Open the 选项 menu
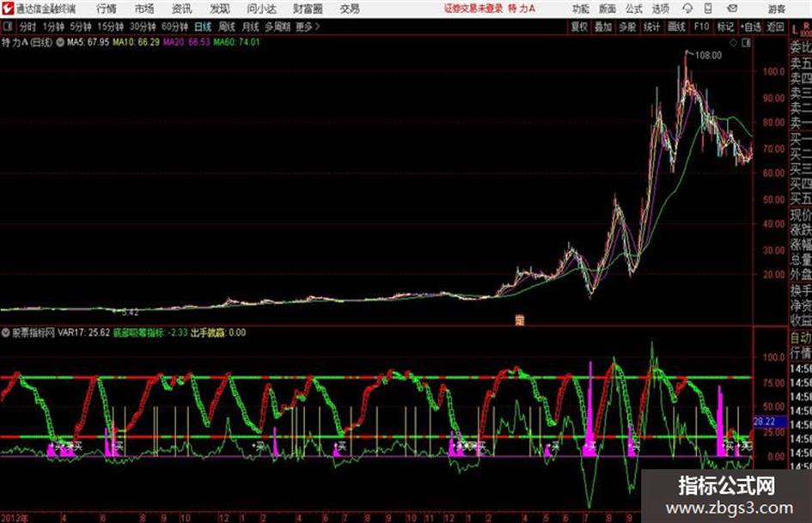Image resolution: width=812 pixels, height=523 pixels. pyautogui.click(x=660, y=9)
